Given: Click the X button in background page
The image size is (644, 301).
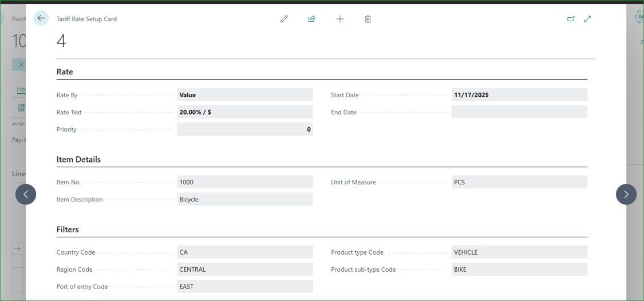Looking at the screenshot, I should [21, 65].
